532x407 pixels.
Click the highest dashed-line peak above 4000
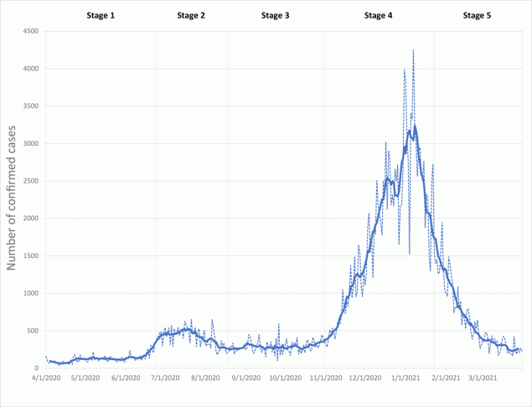point(413,51)
